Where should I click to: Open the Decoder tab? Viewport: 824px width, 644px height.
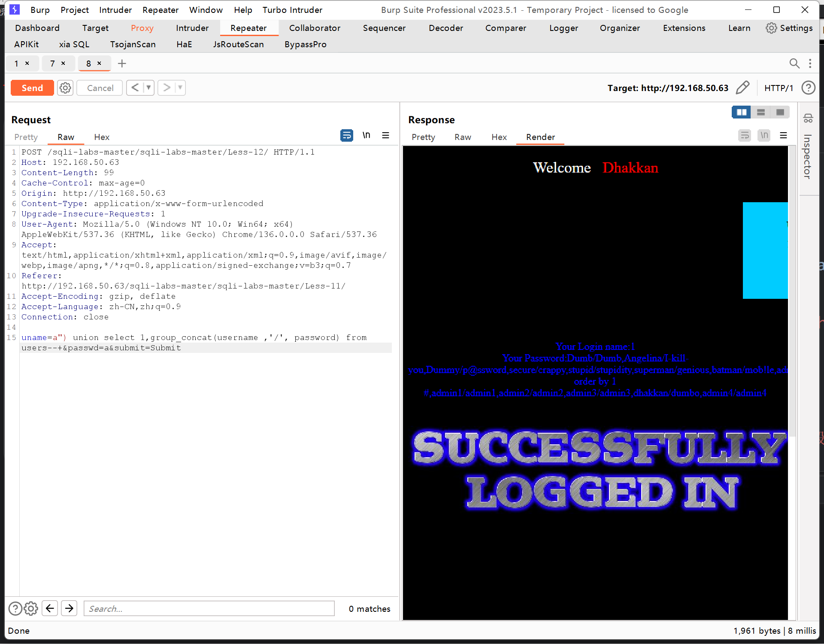445,28
